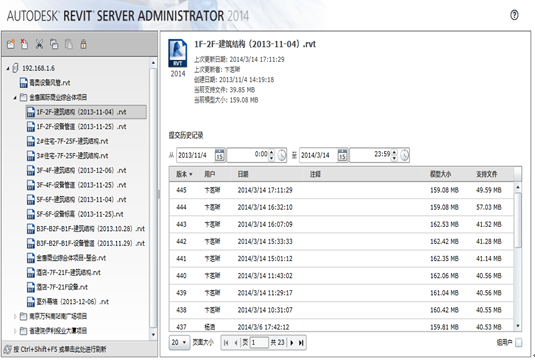Expand the last collapsed project folder in tree
Viewport: 535px width, 361px height.
[x=15, y=331]
